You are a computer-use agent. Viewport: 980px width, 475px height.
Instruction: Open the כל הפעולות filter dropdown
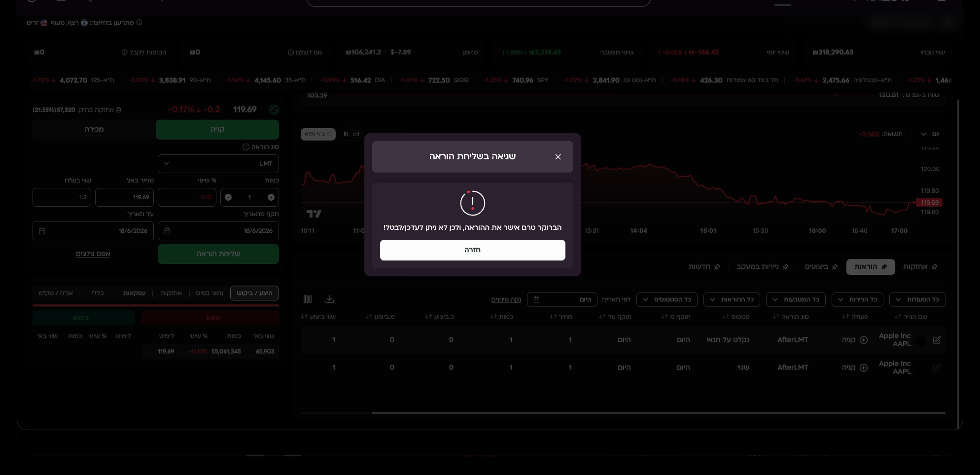click(917, 299)
